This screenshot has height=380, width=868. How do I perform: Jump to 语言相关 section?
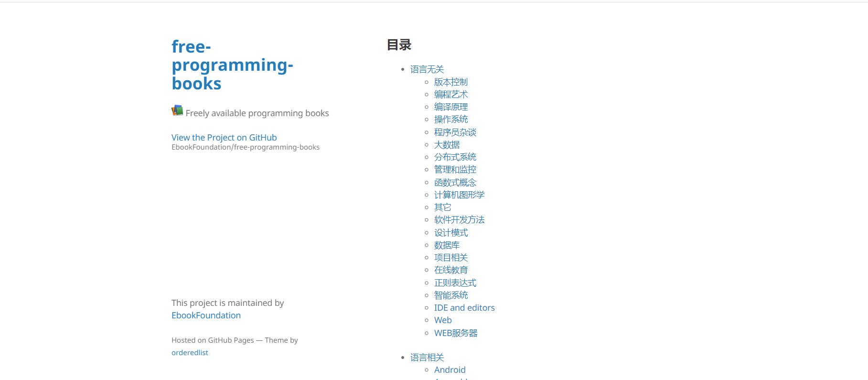tap(427, 357)
